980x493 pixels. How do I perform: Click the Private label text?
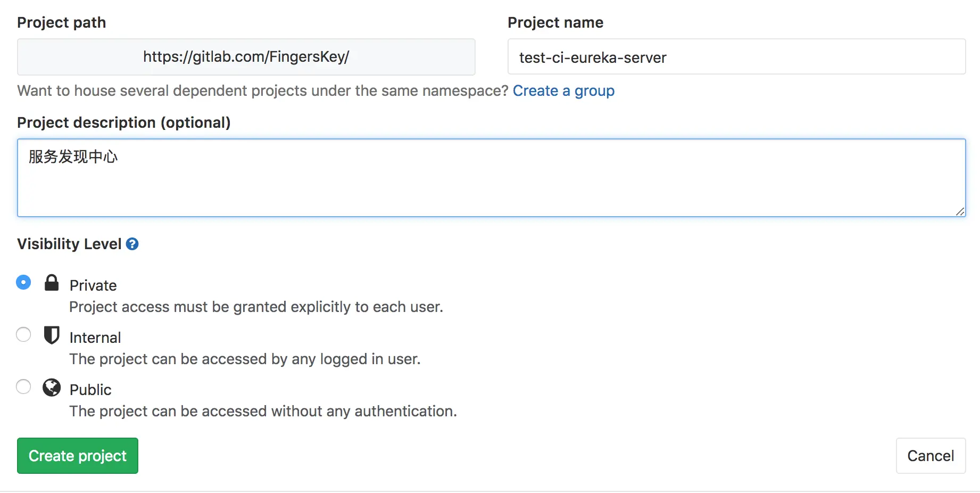pos(93,285)
